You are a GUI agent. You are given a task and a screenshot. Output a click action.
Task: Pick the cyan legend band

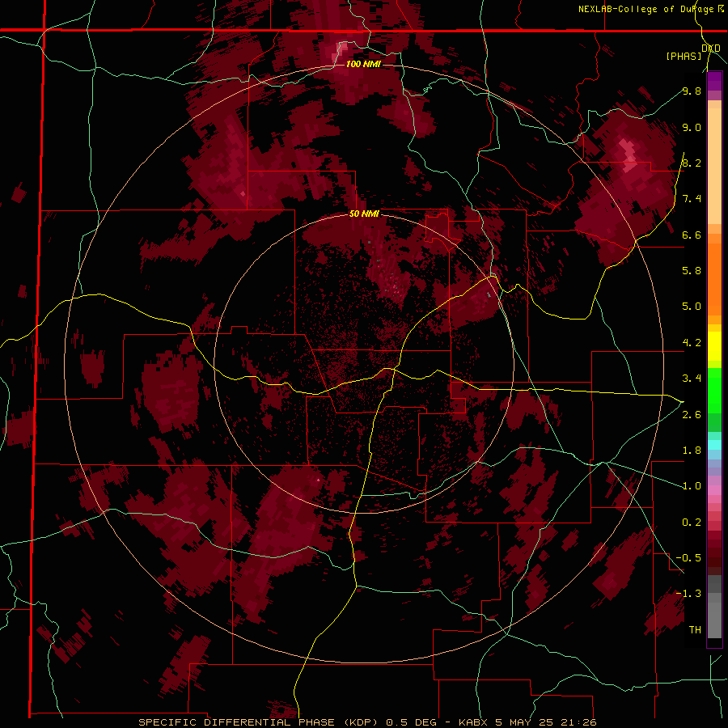[714, 445]
